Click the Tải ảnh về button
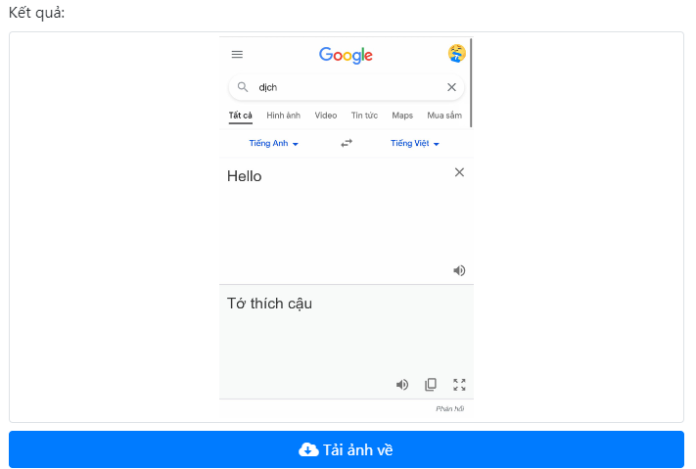696x469 pixels. [x=346, y=450]
